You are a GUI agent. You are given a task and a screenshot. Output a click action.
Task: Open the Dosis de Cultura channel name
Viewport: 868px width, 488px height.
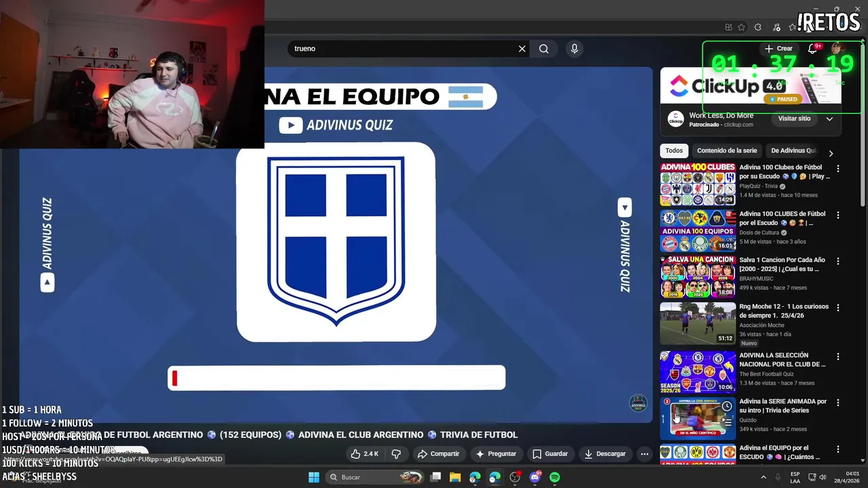coord(759,232)
